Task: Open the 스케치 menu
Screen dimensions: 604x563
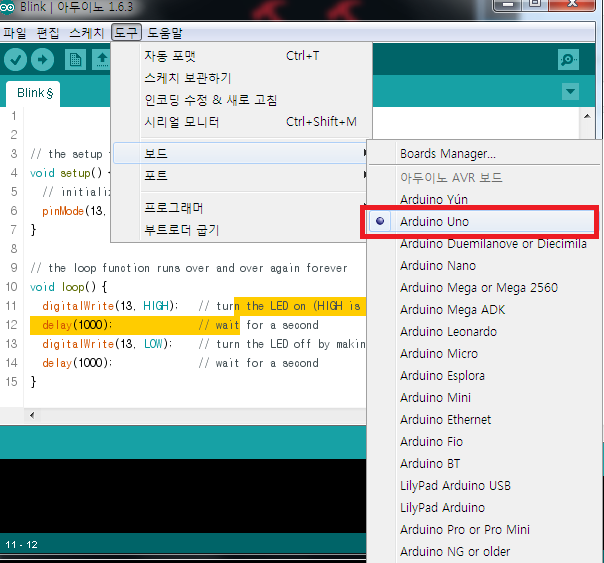Action: pyautogui.click(x=87, y=33)
